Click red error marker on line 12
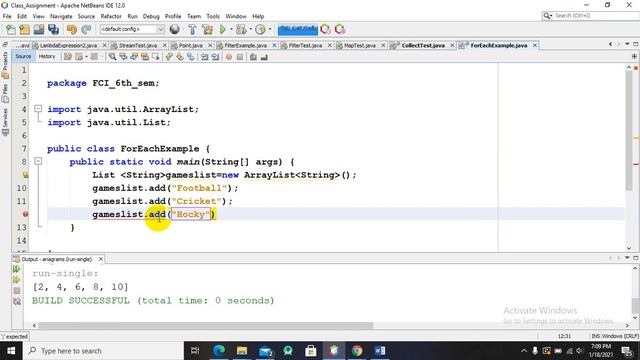Viewport: 640px width, 360px height. pyautogui.click(x=25, y=214)
